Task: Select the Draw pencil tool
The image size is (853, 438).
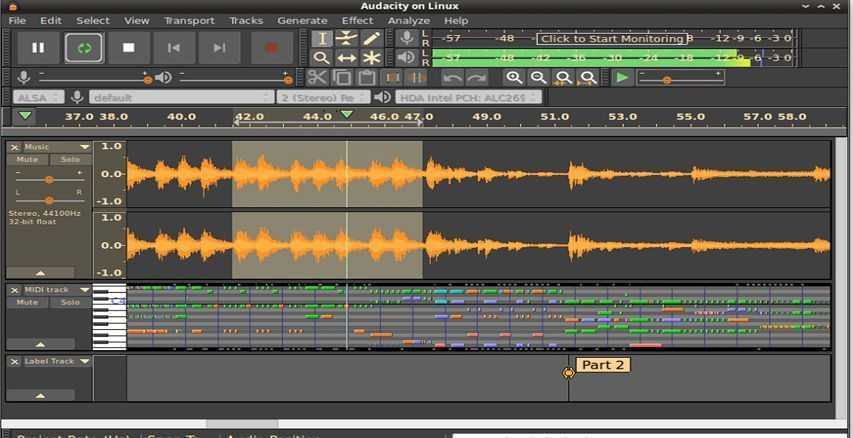Action: coord(372,39)
